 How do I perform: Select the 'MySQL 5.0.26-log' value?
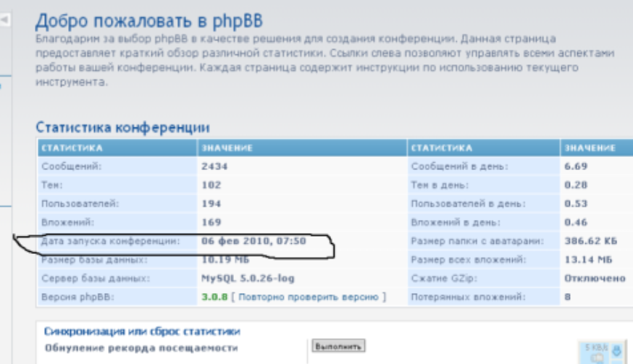tap(248, 278)
